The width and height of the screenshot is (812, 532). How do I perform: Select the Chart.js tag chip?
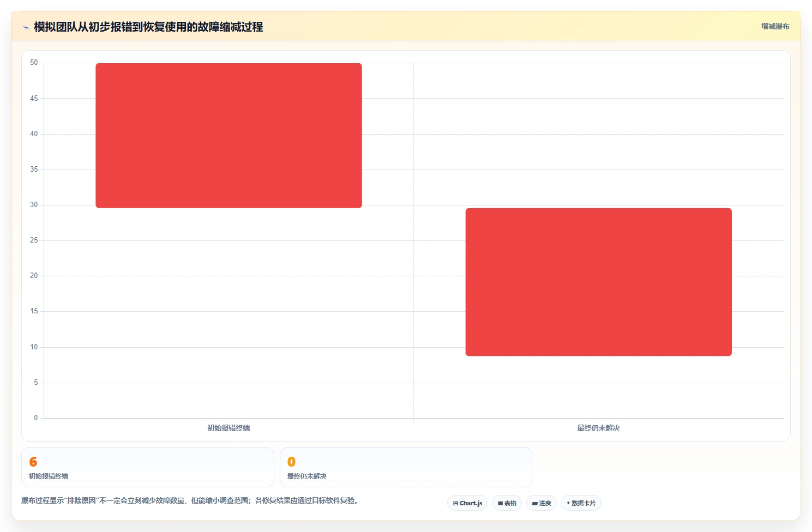[x=467, y=503]
